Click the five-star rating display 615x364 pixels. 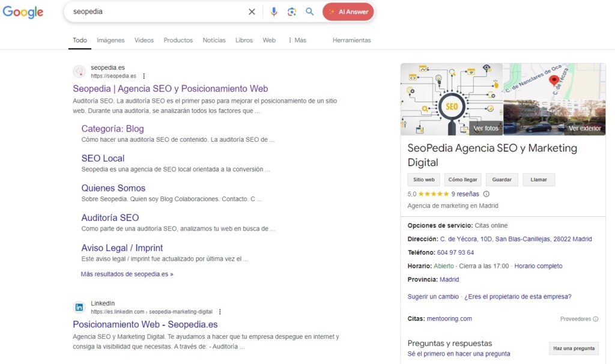click(x=434, y=194)
